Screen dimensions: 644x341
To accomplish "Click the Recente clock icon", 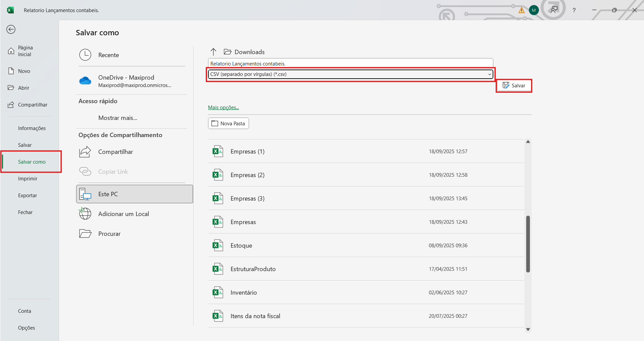I will (85, 55).
